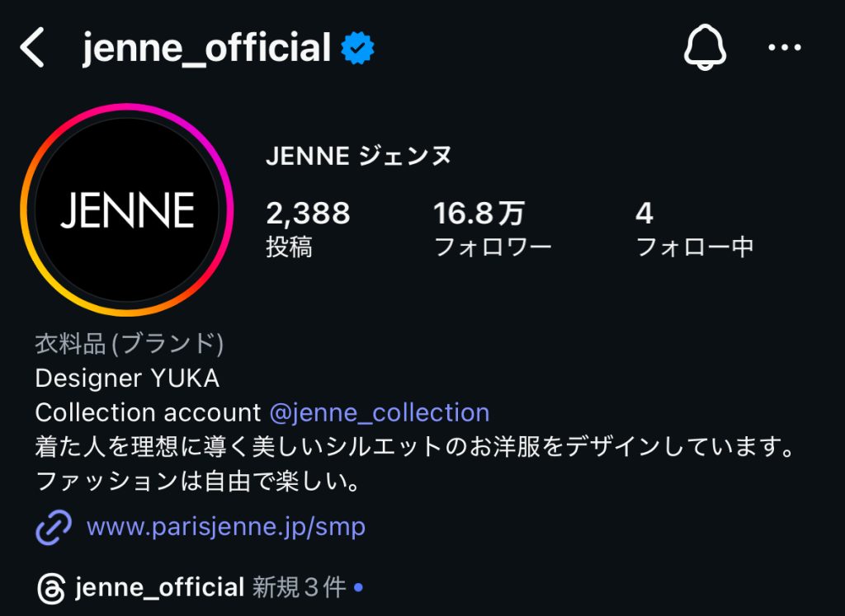Screen dimensions: 845x616
Task: Tap the 新規3件 new posts label
Action: (299, 588)
